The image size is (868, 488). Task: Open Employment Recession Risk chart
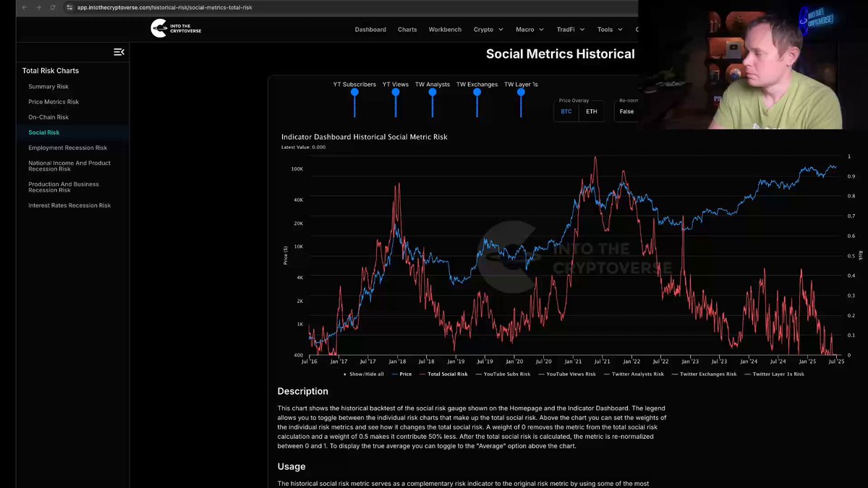click(68, 147)
